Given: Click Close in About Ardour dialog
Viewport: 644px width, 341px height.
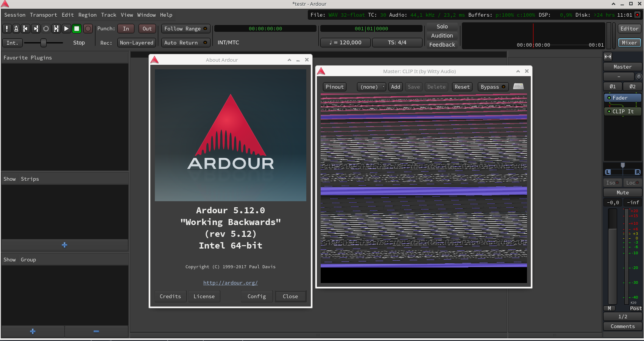Looking at the screenshot, I should click(x=290, y=296).
